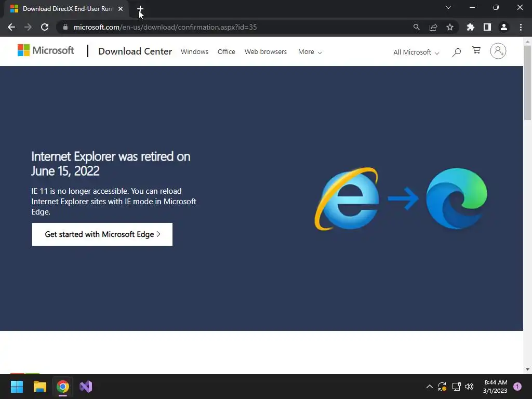Viewport: 532px width, 399px height.
Task: Click the Internet Explorer was retired heading
Action: pos(111,164)
